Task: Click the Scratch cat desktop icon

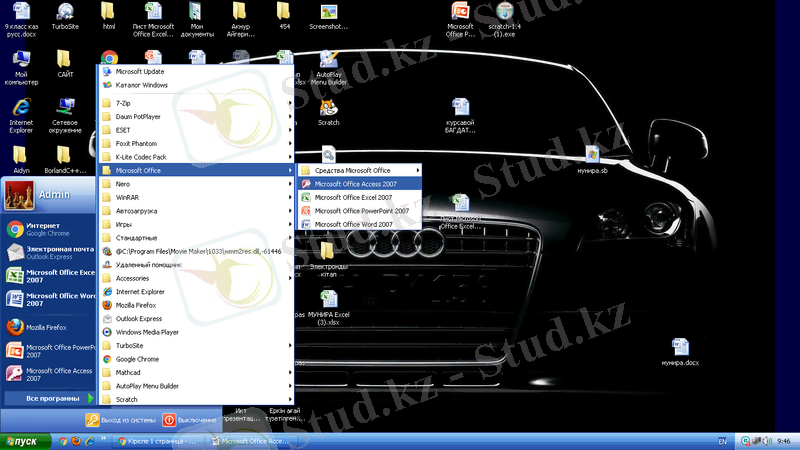Action: tap(328, 108)
